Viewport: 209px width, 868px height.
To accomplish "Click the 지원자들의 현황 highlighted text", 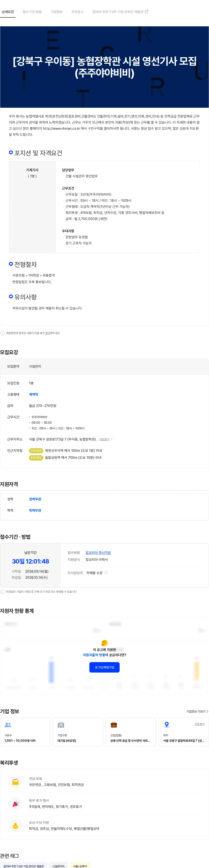I will pyautogui.click(x=94, y=655).
